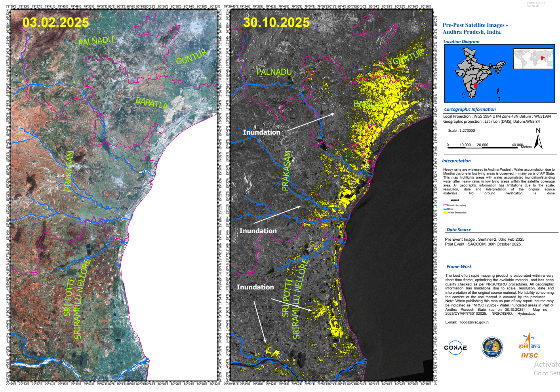Click the 30.10.2025 date label
Viewport: 560px width, 392px height.
pos(276,23)
